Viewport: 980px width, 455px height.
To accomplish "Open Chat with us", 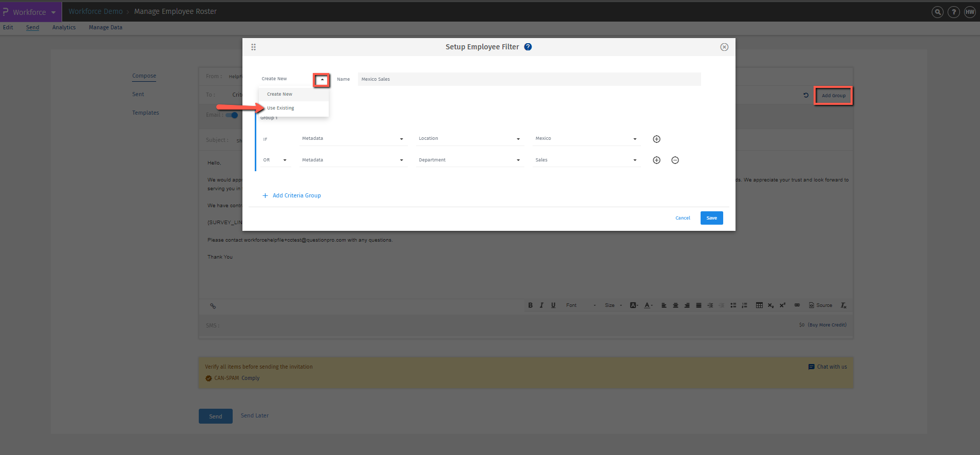I will coord(827,367).
